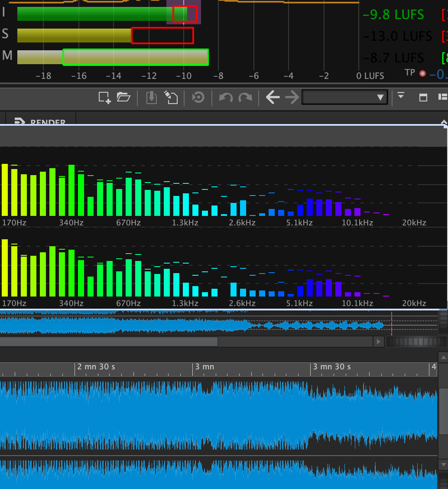Click the horizontal zoom wheel control
The width and height of the screenshot is (448, 489).
[x=416, y=342]
